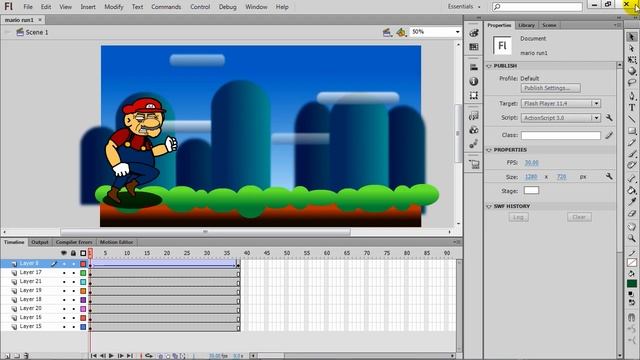Click Layer 17 green outline color swatch
This screenshot has width=640, height=360.
point(83,273)
